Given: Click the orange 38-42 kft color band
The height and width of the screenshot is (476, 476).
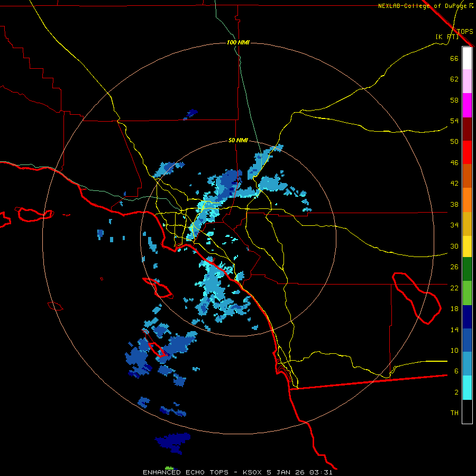Looking at the screenshot, I should tap(467, 200).
